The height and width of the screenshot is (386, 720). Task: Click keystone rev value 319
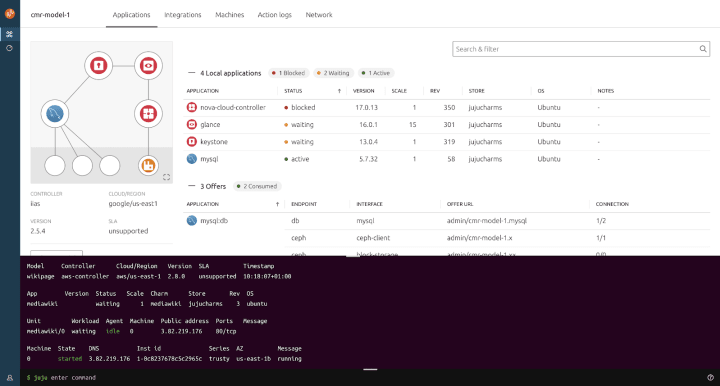[449, 142]
